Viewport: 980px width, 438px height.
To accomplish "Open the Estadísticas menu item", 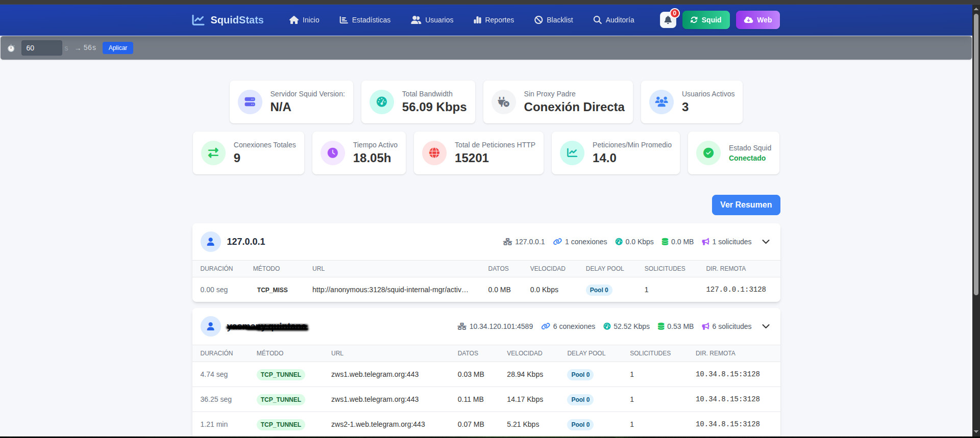I will click(x=365, y=20).
